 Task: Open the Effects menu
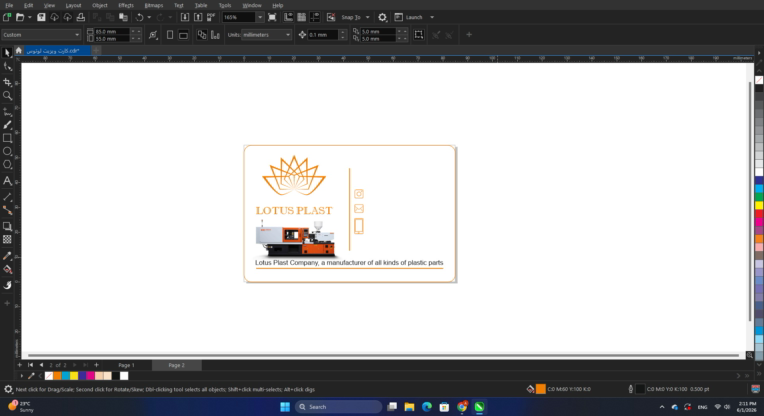coord(126,5)
